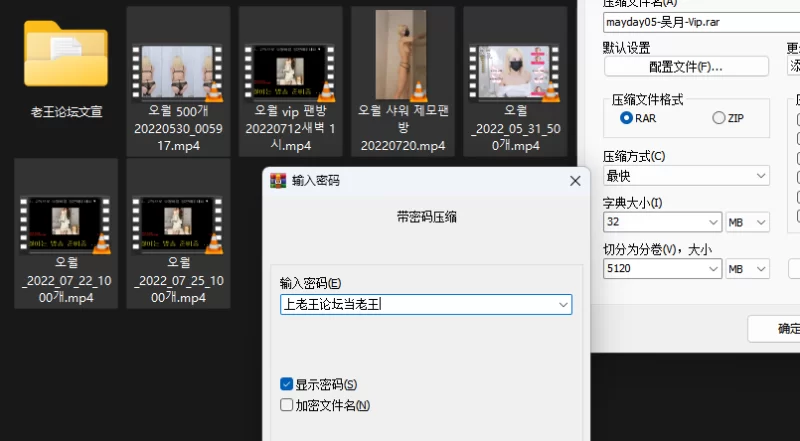Open 切分为分卷 size dropdown showing 5120
Viewport: 800px width, 441px height.
[x=662, y=268]
